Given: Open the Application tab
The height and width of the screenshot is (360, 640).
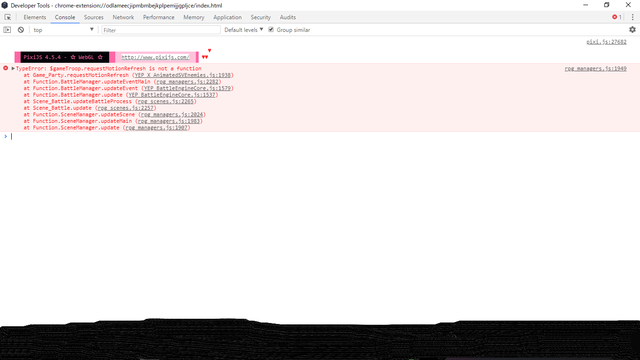Looking at the screenshot, I should click(227, 17).
